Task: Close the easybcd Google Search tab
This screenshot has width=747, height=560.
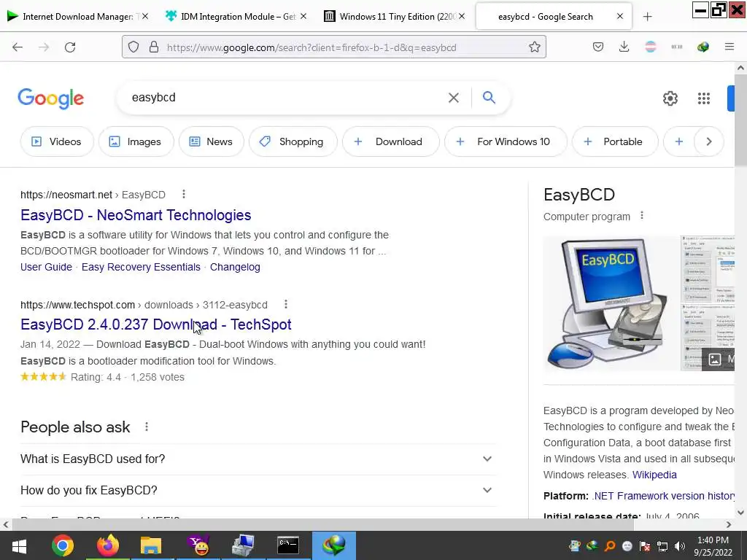Action: coord(620,16)
